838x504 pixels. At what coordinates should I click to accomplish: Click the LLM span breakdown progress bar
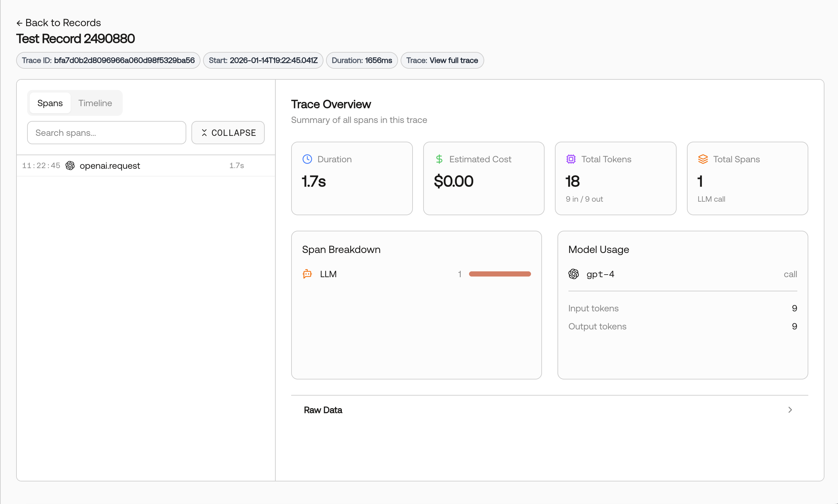click(500, 274)
